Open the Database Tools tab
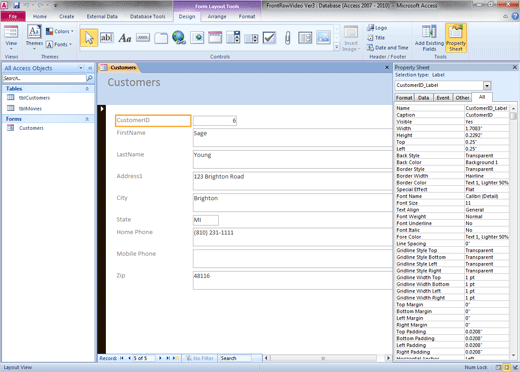The image size is (520, 372). pos(147,16)
